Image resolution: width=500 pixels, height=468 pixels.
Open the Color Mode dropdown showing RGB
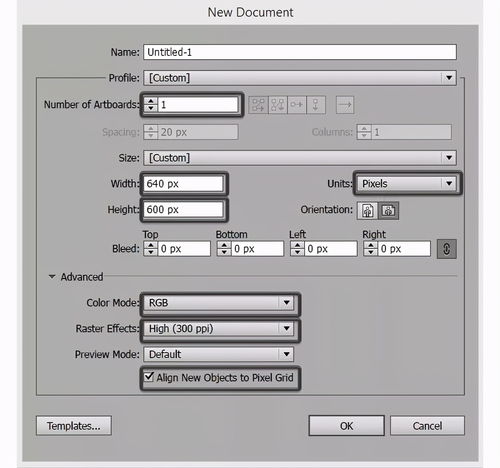[x=219, y=303]
